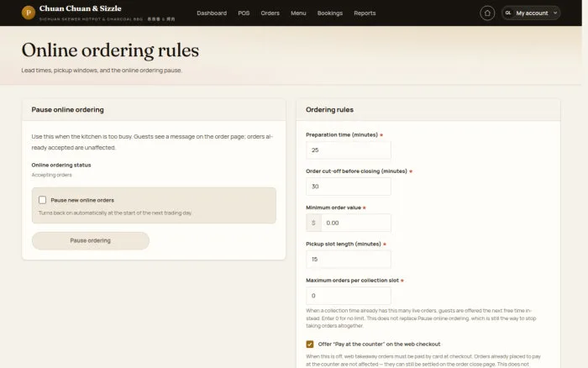Click "Turns back on automatically" hint text
588x368 pixels.
click(x=115, y=213)
